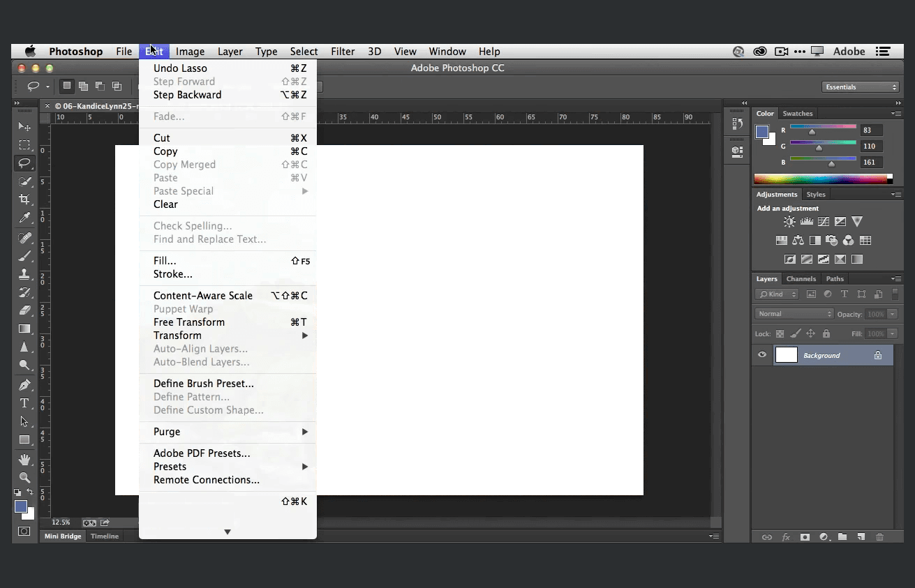Toggle lock image pixels brush icon
Viewport: 915px width, 588px height.
point(796,334)
